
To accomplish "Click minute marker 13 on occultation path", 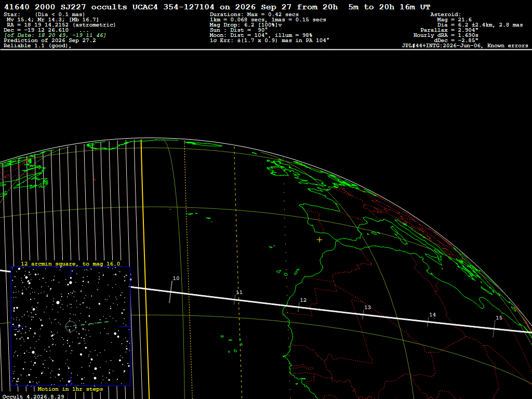I will tap(367, 308).
